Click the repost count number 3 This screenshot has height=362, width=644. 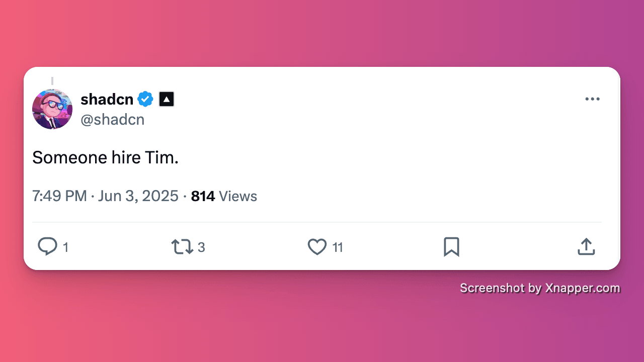point(201,247)
